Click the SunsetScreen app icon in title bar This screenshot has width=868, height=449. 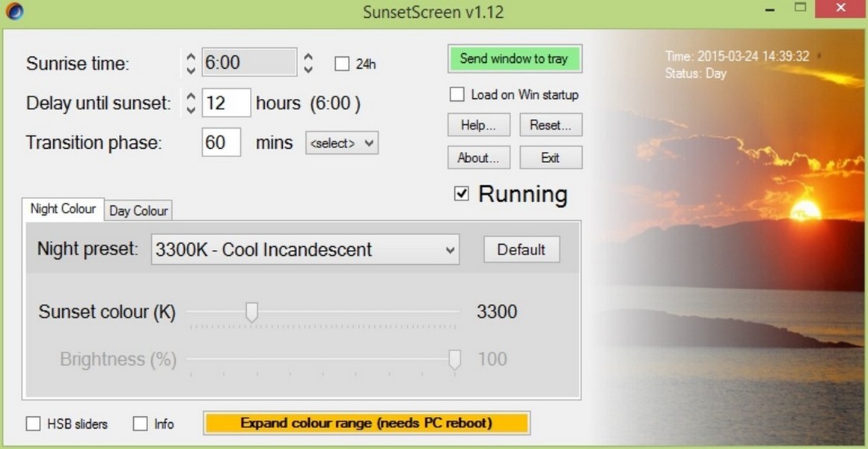click(15, 11)
